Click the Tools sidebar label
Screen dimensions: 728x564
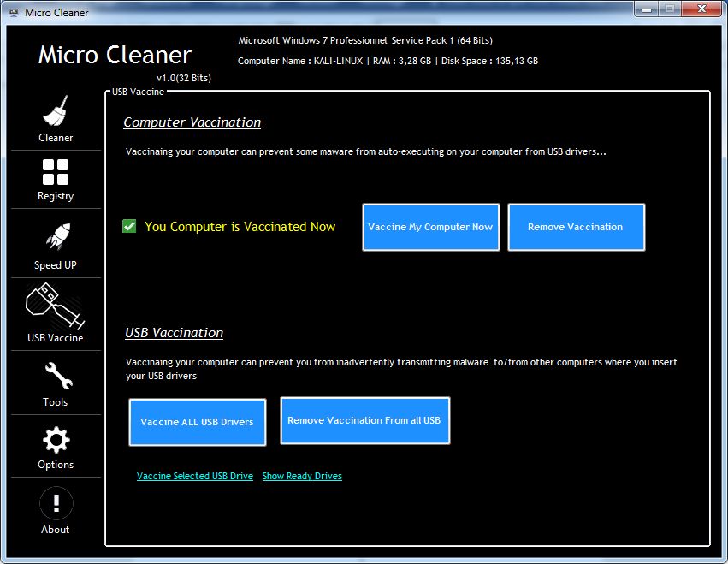pos(56,402)
